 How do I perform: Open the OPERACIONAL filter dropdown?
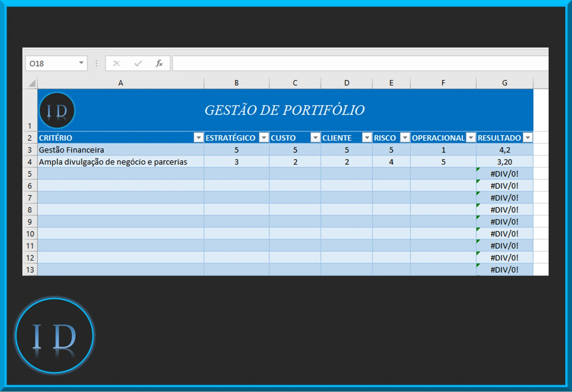[x=471, y=138]
